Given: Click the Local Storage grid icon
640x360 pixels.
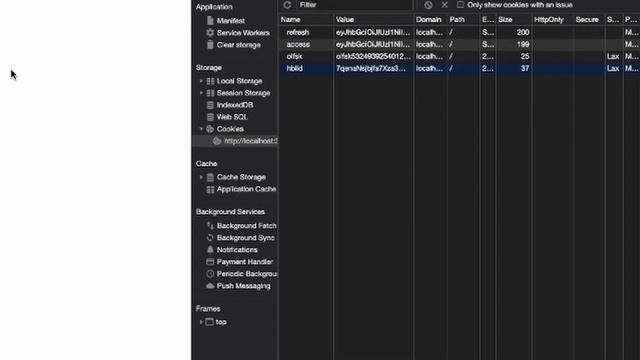Looking at the screenshot, I should (x=210, y=81).
